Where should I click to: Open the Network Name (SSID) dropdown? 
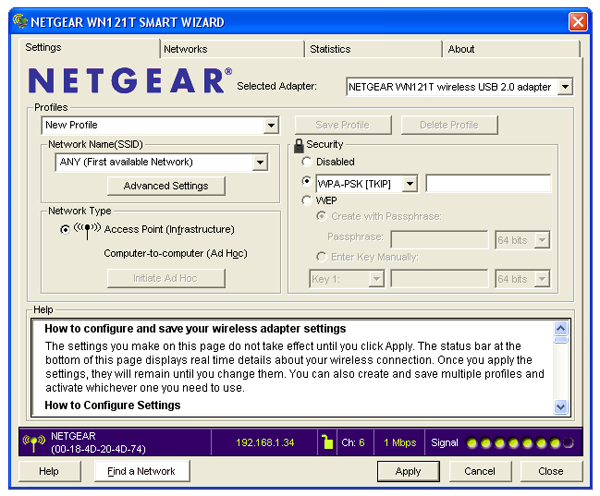[260, 162]
